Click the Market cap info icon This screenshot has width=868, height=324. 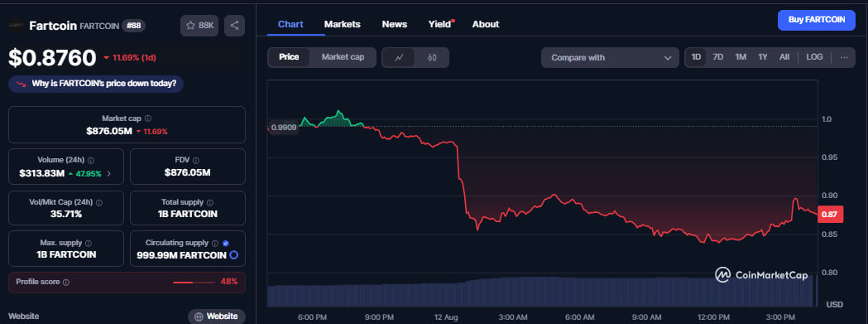[148, 118]
